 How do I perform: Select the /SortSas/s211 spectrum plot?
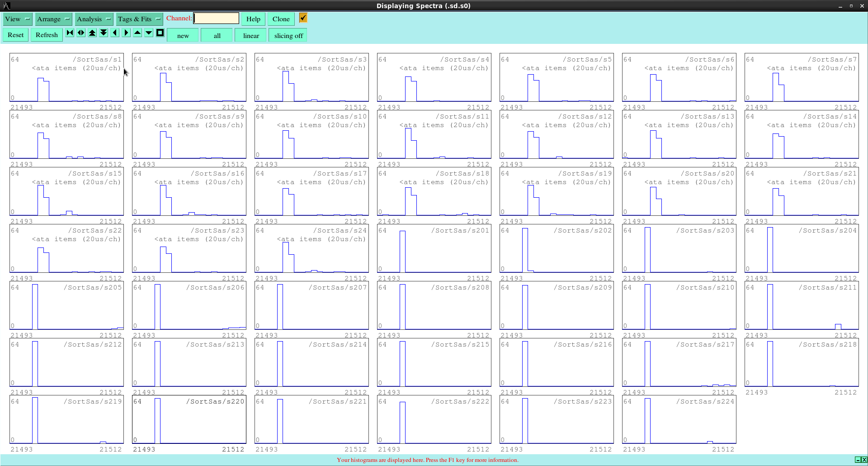point(802,305)
